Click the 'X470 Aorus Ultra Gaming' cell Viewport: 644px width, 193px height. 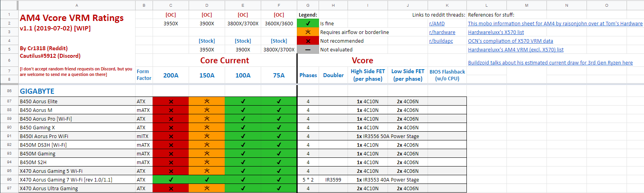tap(77, 189)
